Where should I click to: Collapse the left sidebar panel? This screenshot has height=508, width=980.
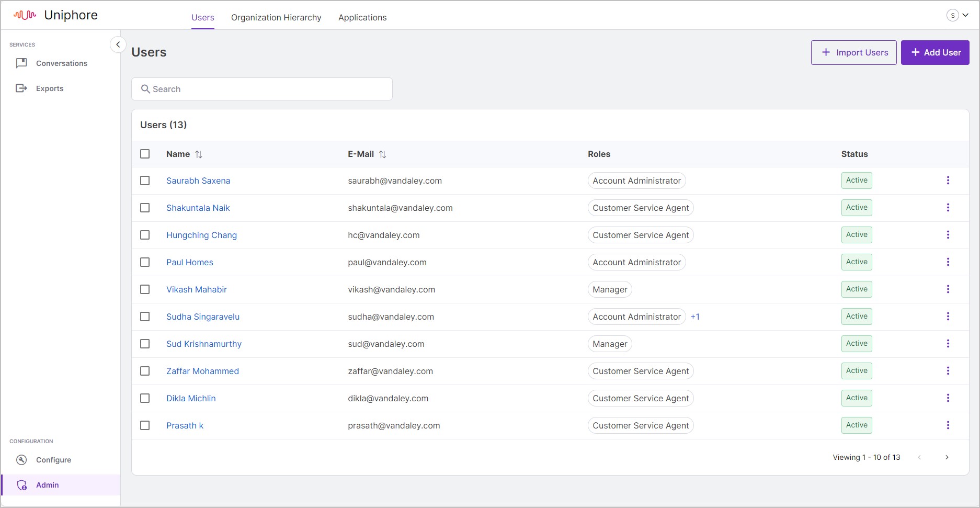[118, 44]
